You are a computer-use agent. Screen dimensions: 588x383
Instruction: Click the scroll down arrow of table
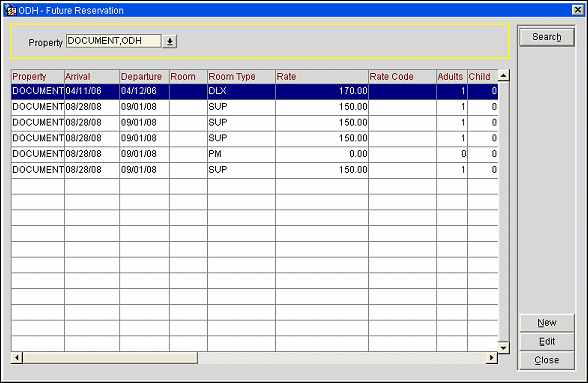[503, 347]
